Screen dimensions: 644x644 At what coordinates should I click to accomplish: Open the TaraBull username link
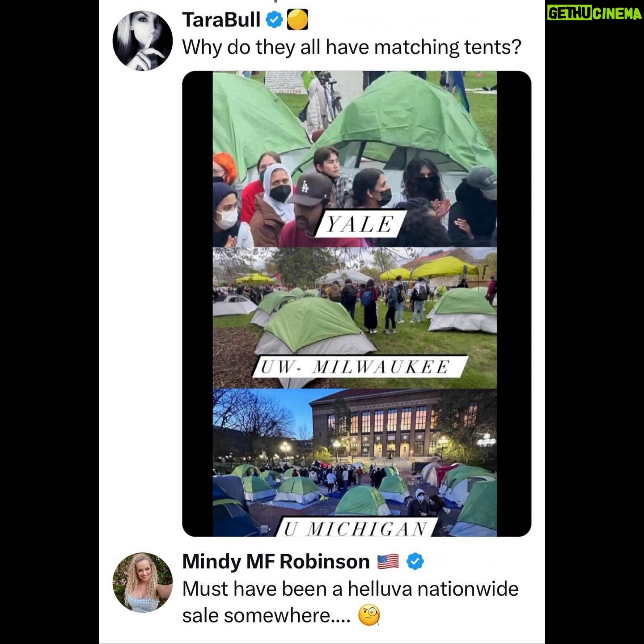point(221,20)
